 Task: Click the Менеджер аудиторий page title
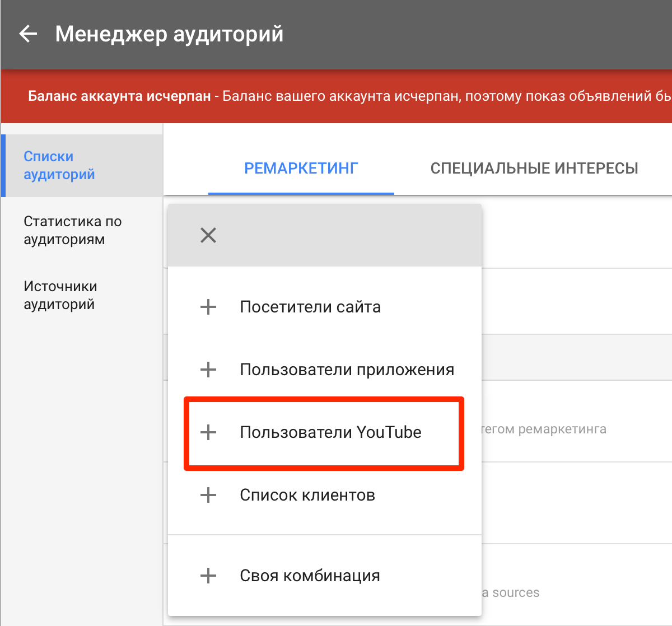169,34
